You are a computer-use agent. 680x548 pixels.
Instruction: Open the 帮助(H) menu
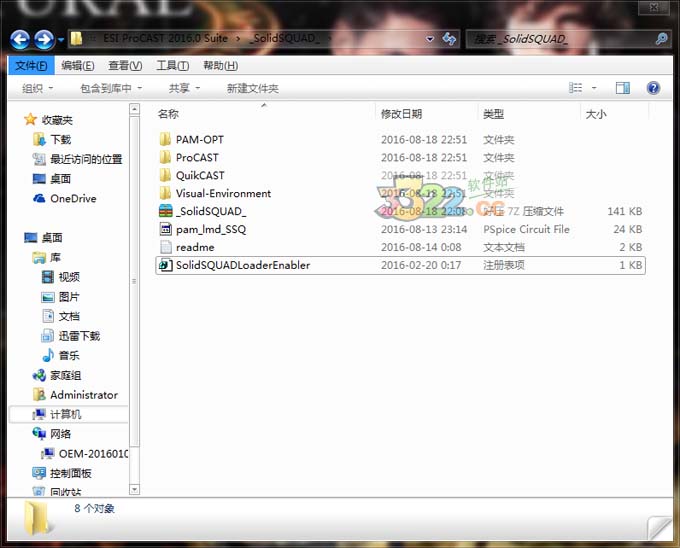point(220,65)
